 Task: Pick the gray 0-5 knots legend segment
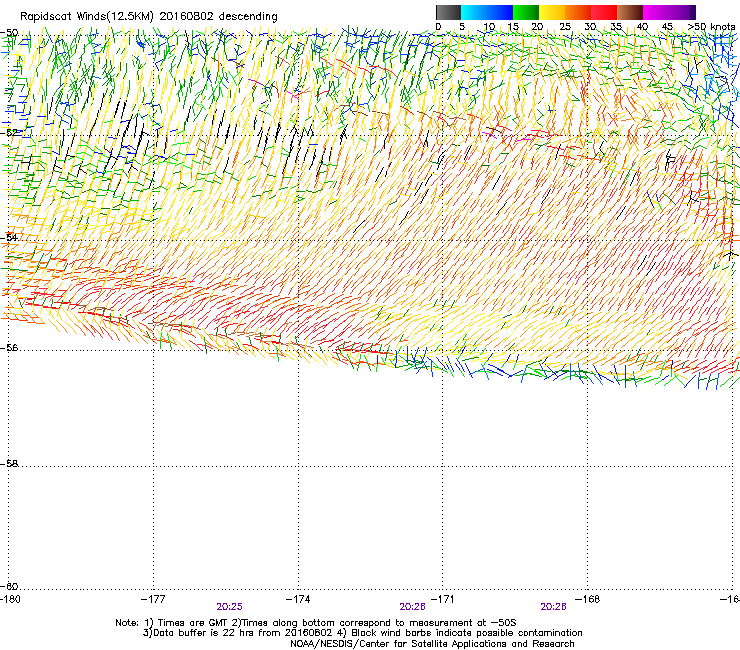tap(448, 12)
